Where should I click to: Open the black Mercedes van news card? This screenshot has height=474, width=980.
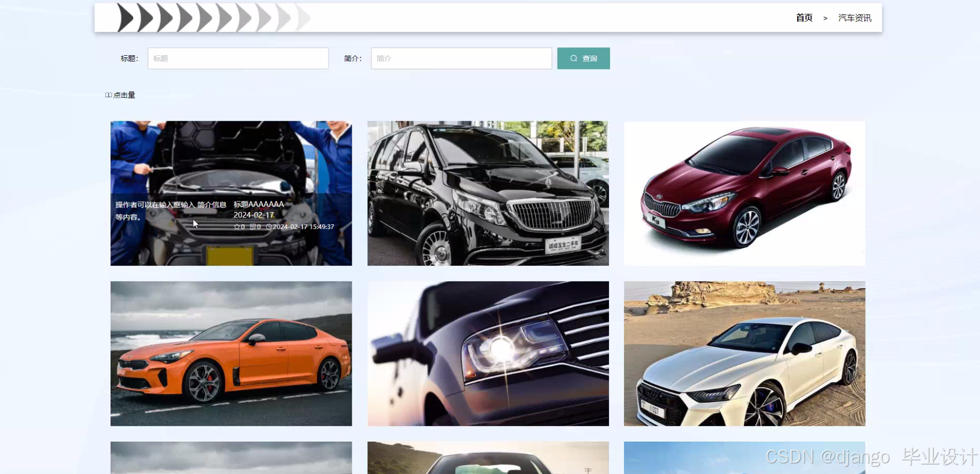click(x=488, y=193)
